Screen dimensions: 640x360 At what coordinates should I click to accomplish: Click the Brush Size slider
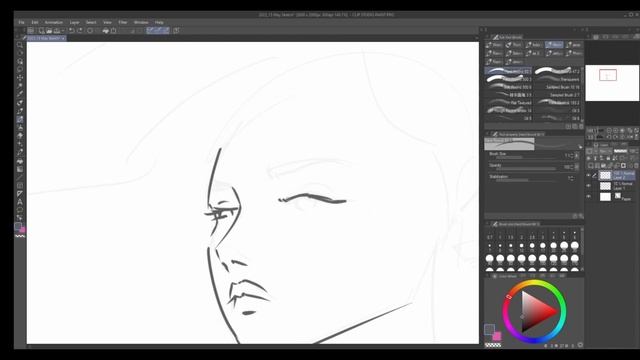pyautogui.click(x=526, y=157)
